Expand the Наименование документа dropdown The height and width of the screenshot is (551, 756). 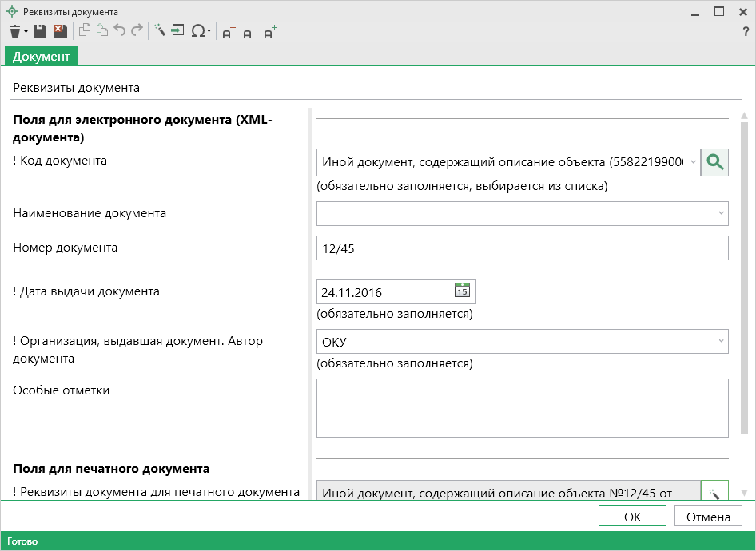tap(721, 213)
